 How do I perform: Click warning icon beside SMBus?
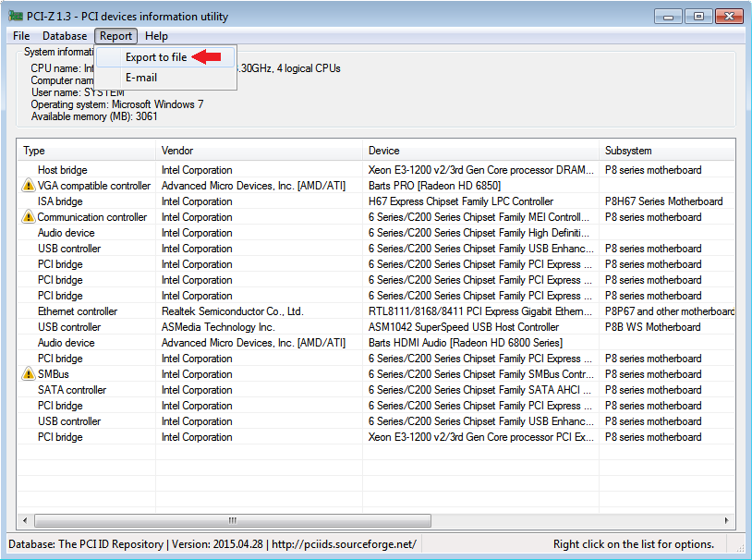tap(29, 374)
